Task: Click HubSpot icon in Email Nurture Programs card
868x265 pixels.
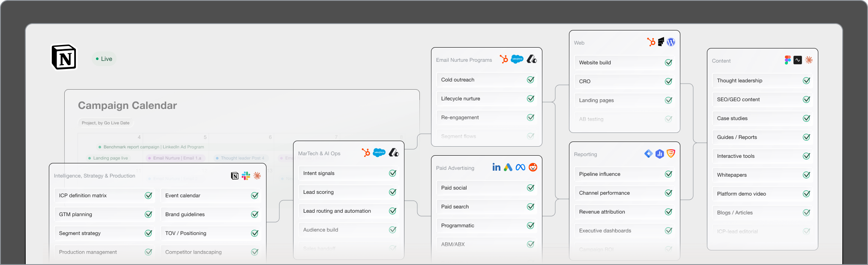Action: [504, 59]
